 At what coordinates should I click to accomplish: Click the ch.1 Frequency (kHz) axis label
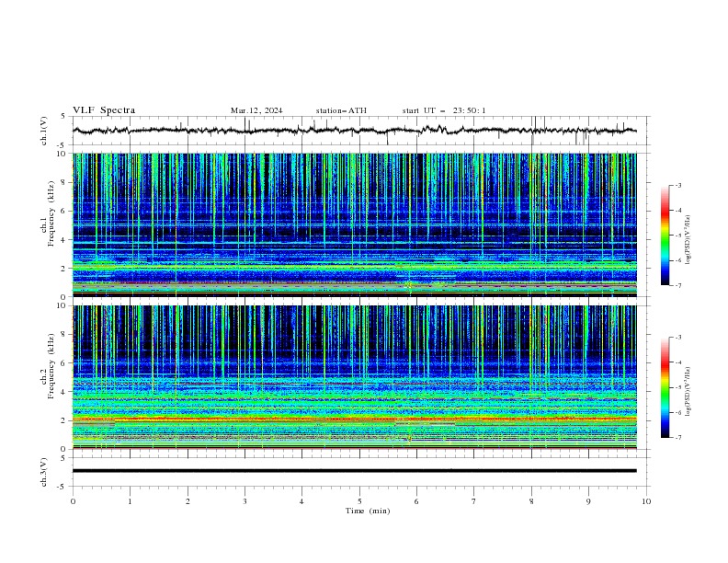pos(47,213)
